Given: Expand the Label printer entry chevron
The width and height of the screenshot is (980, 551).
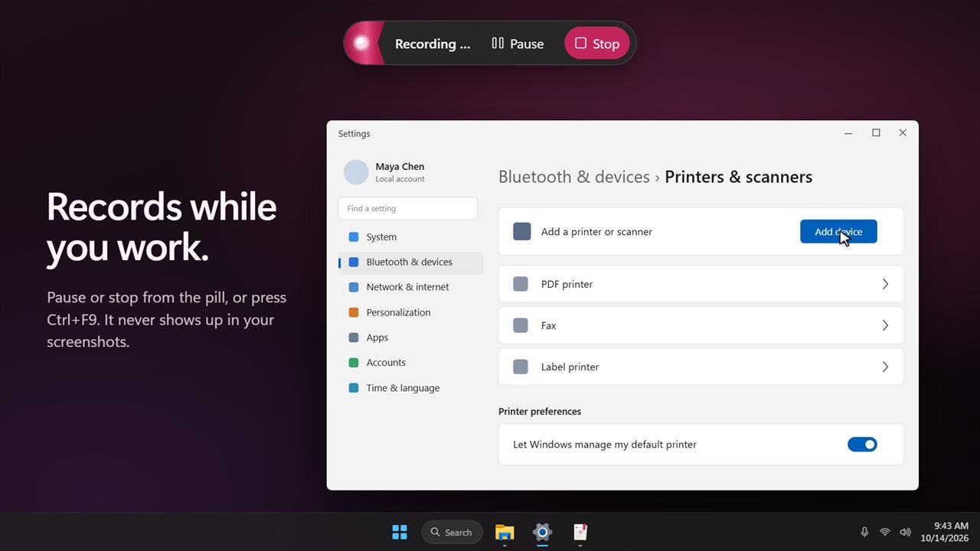Looking at the screenshot, I should 885,367.
